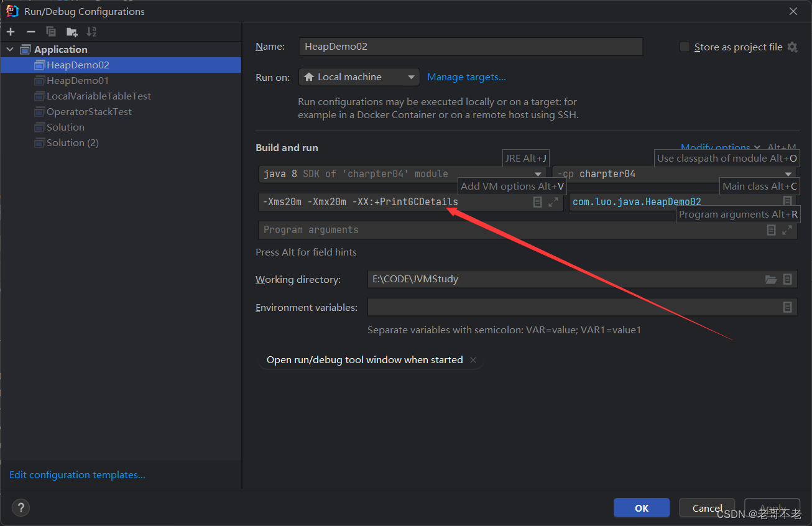
Task: Save configuration to new folder icon
Action: pyautogui.click(x=72, y=32)
